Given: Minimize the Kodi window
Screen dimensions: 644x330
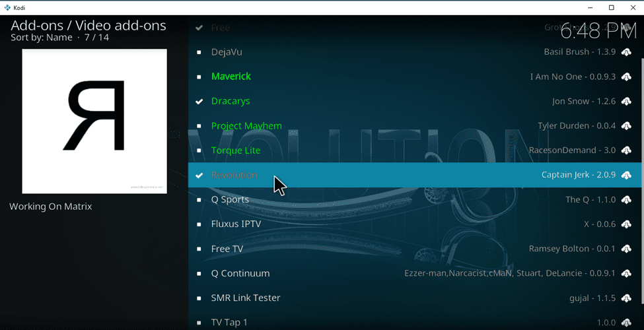Looking at the screenshot, I should click(590, 7).
